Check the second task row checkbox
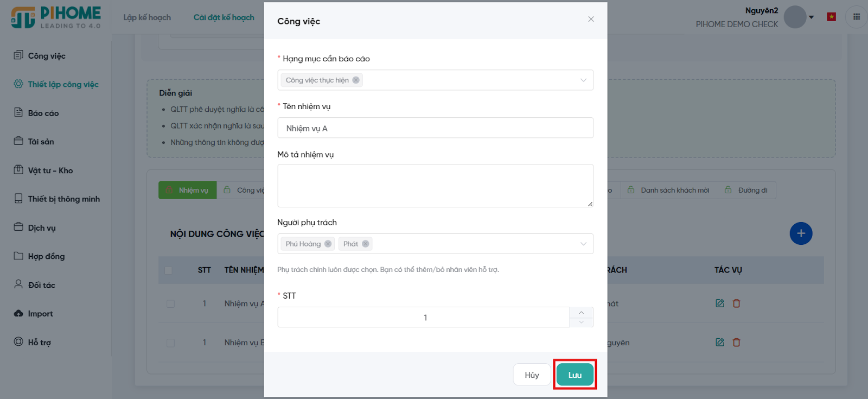868x399 pixels. (171, 343)
